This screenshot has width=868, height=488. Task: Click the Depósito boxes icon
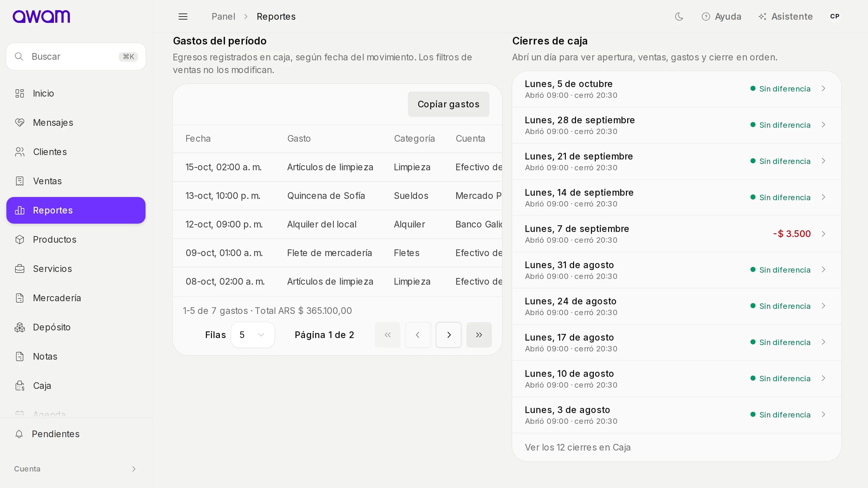(x=20, y=327)
